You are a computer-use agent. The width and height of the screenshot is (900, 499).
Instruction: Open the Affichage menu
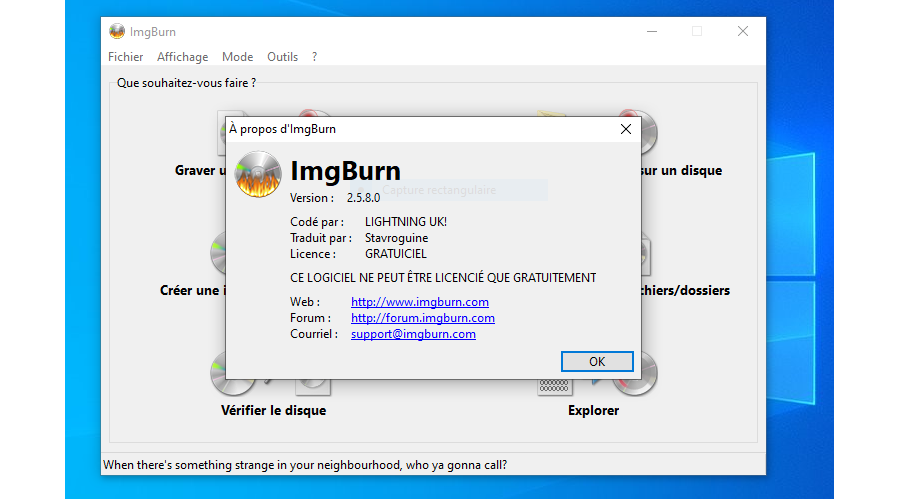[183, 57]
